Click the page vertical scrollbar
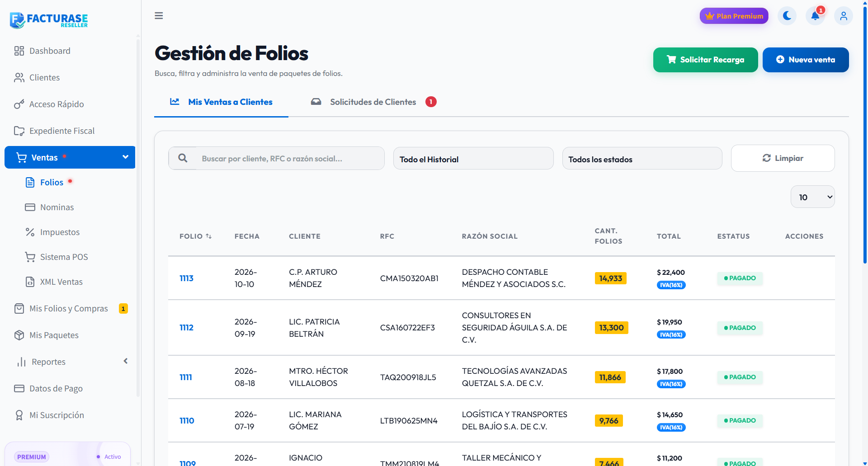The image size is (868, 466). (865, 136)
